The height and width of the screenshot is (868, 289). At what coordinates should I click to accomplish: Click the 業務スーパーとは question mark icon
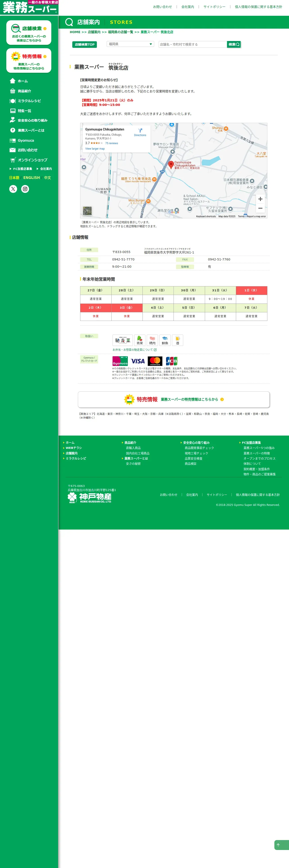click(13, 130)
